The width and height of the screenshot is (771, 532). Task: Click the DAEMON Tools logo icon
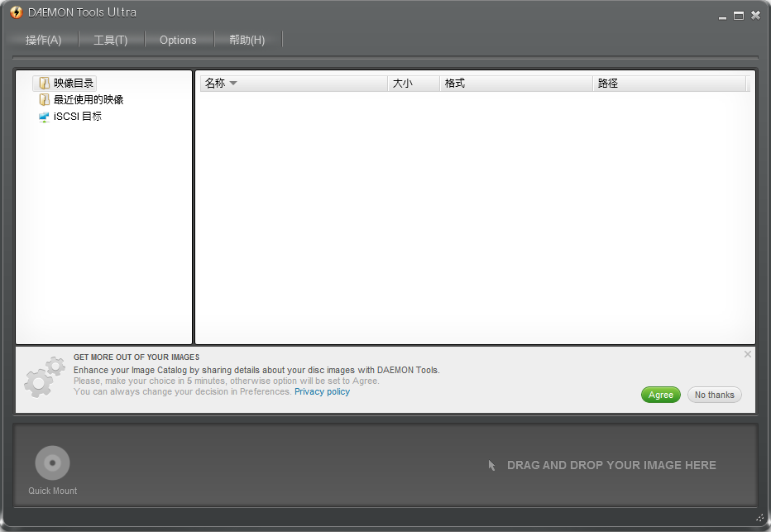coord(17,12)
